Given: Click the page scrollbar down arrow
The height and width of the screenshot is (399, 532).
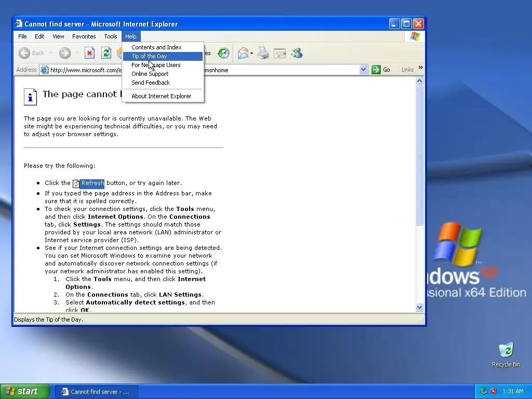Looking at the screenshot, I should (419, 308).
